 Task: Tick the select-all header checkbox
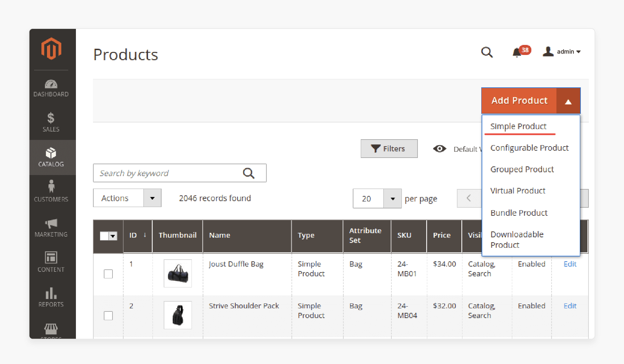[x=104, y=236]
